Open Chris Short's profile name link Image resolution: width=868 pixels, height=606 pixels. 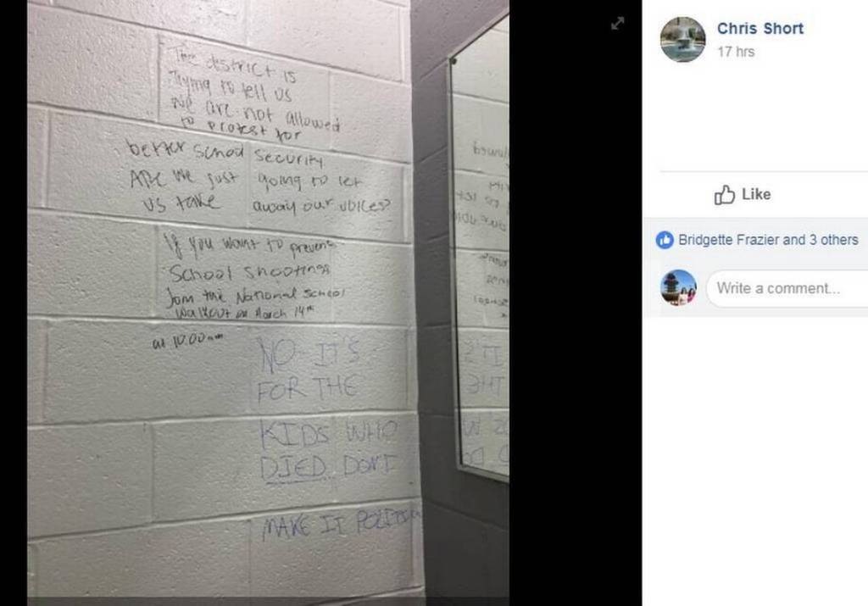[x=760, y=29]
